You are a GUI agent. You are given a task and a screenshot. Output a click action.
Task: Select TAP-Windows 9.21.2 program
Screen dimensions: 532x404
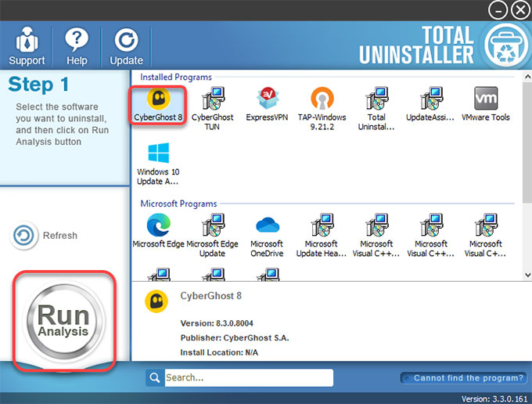coord(322,109)
